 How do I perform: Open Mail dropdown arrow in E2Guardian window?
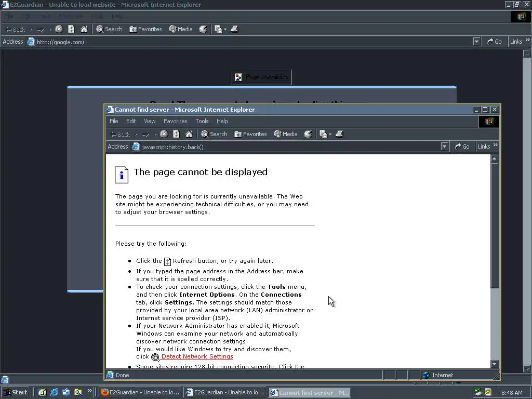coord(225,30)
